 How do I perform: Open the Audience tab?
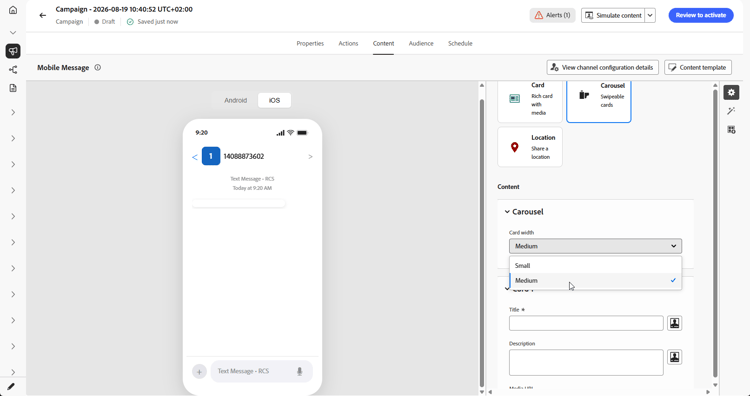[x=421, y=44]
